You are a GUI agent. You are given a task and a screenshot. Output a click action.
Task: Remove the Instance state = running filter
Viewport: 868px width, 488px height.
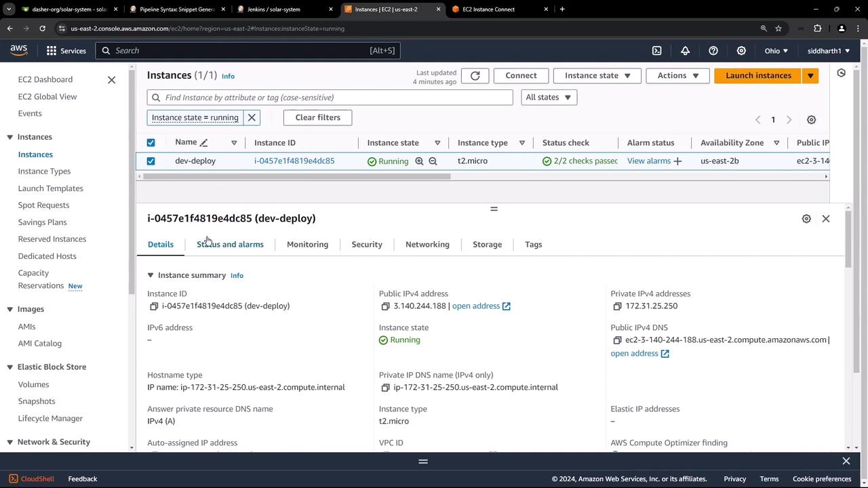(x=252, y=117)
